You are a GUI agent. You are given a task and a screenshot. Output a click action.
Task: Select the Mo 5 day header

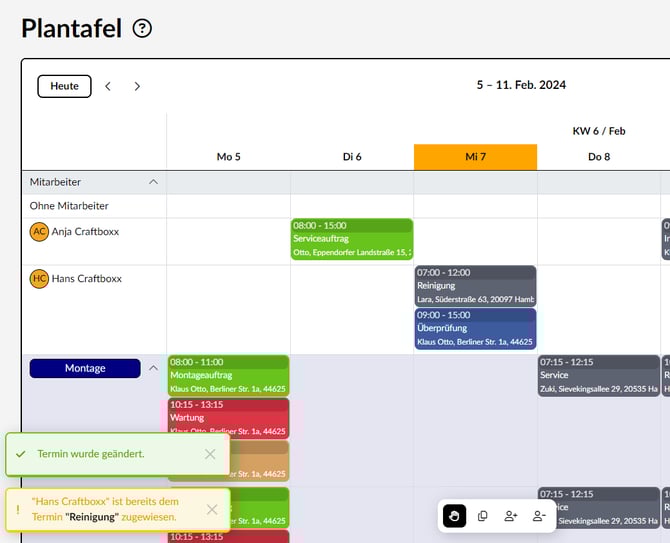228,157
